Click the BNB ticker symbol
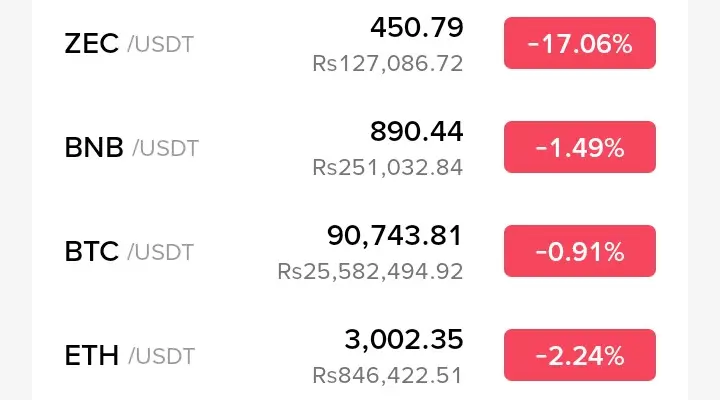Screen dimensions: 720x400 (94, 147)
